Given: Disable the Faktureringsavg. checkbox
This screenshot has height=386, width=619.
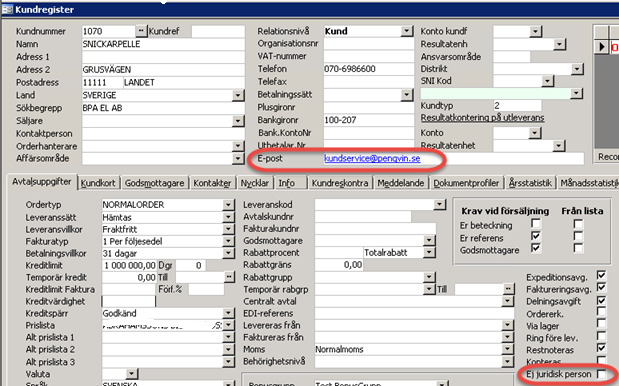Looking at the screenshot, I should click(x=601, y=287).
